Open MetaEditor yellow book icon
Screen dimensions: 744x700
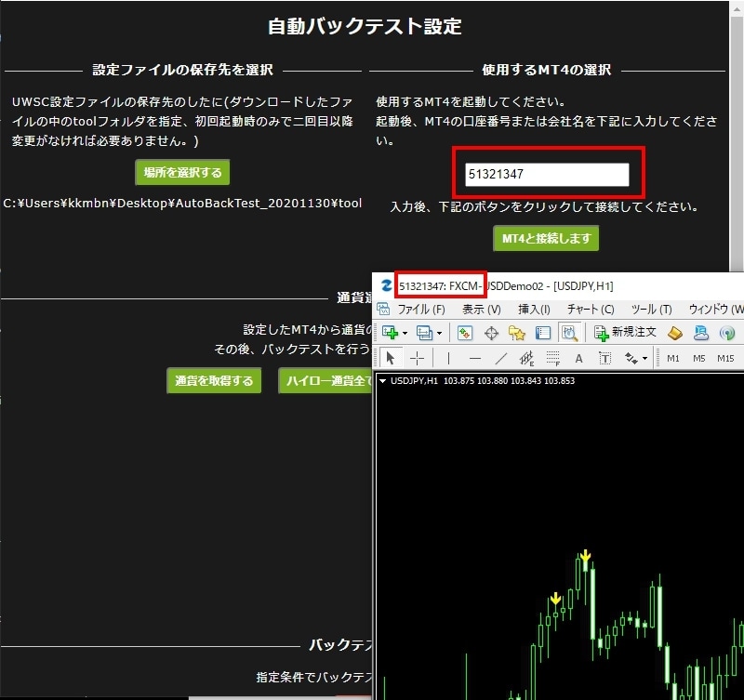(x=675, y=333)
